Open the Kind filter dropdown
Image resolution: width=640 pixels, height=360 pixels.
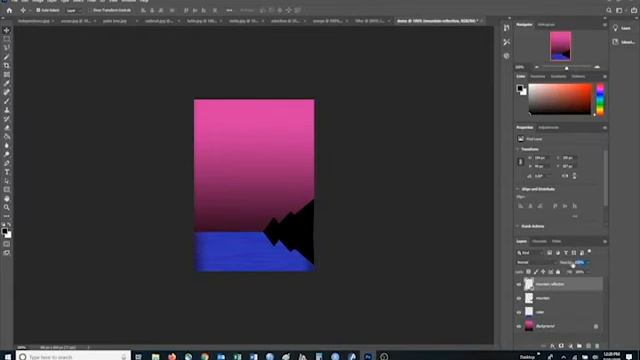(x=530, y=253)
